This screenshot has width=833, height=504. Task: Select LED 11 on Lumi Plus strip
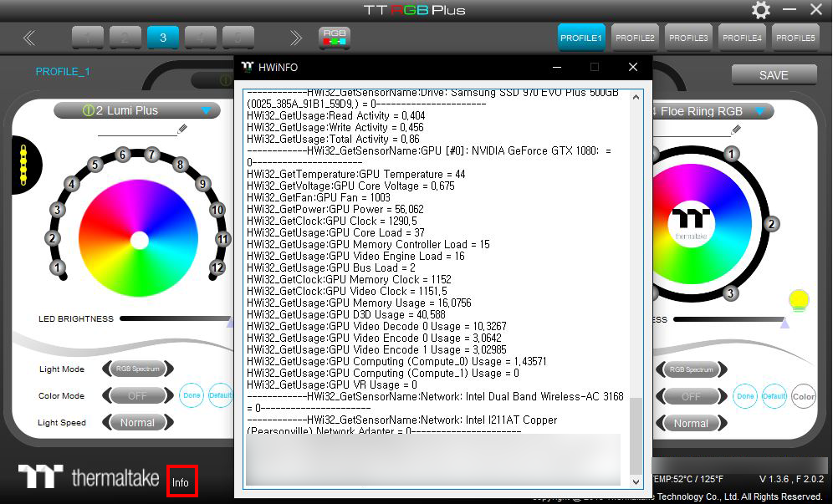tap(222, 239)
